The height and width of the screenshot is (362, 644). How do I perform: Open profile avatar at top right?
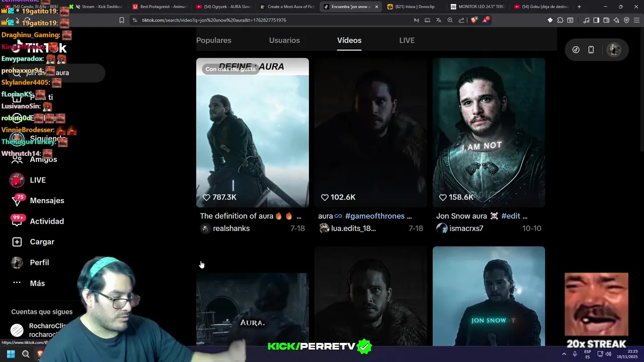(613, 49)
